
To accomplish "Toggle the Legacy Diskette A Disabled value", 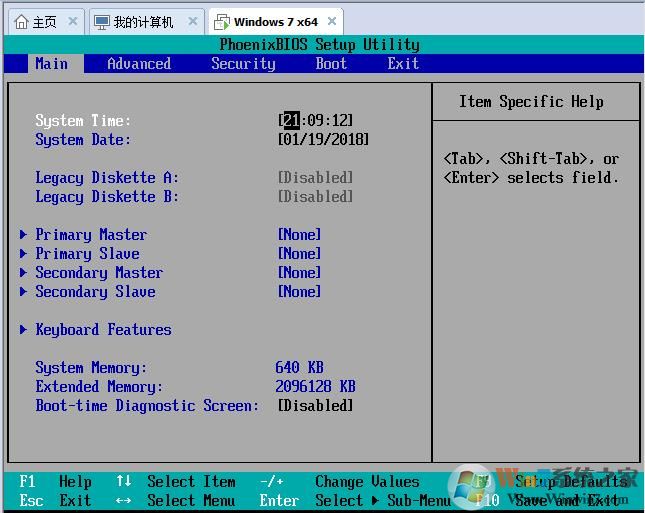I will [315, 178].
